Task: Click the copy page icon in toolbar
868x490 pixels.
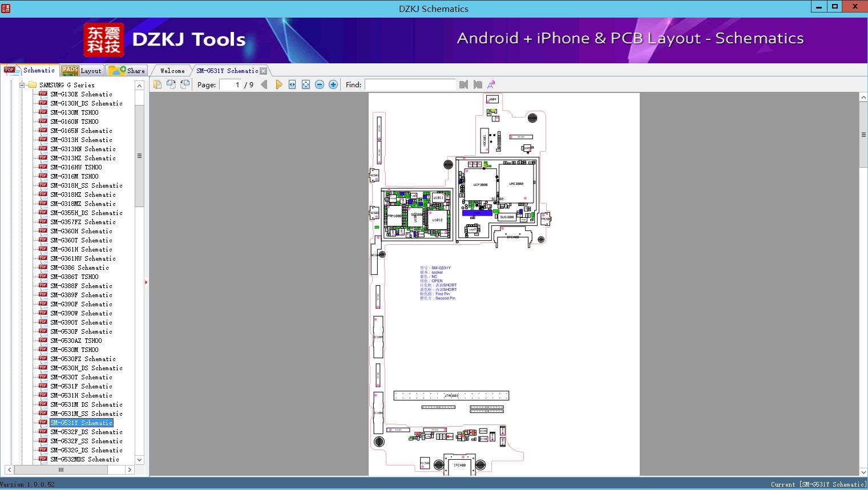Action: pyautogui.click(x=158, y=84)
